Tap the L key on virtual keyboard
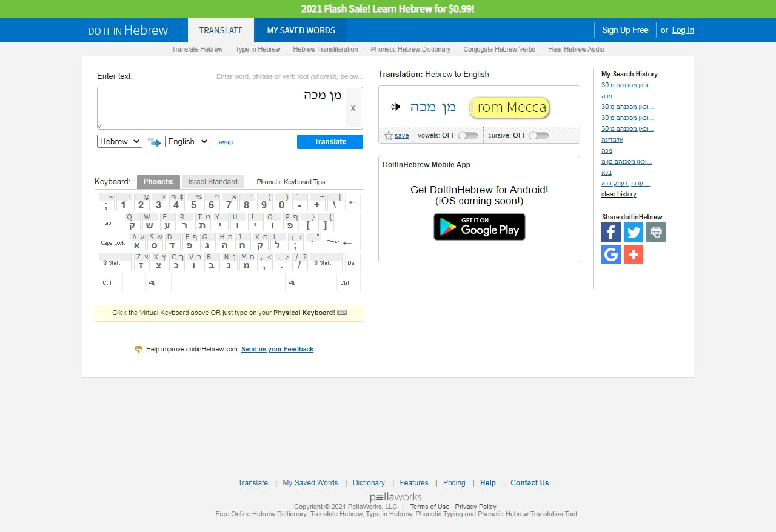Screen dimensions: 776x532 pos(278,242)
